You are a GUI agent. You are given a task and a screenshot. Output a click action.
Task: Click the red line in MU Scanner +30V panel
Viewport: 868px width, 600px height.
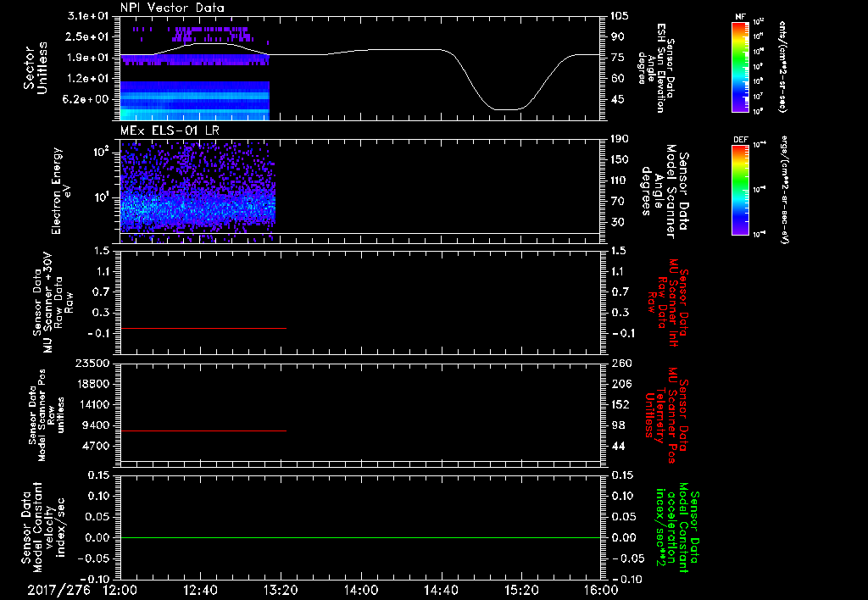click(203, 329)
